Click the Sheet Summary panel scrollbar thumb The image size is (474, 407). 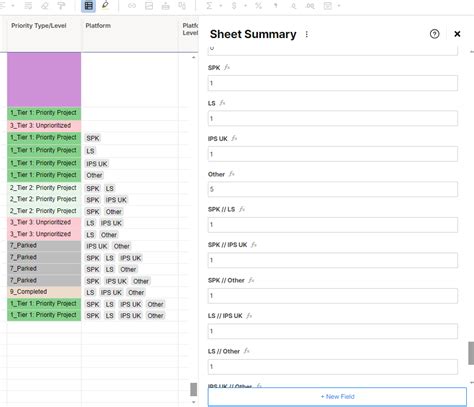(x=471, y=353)
